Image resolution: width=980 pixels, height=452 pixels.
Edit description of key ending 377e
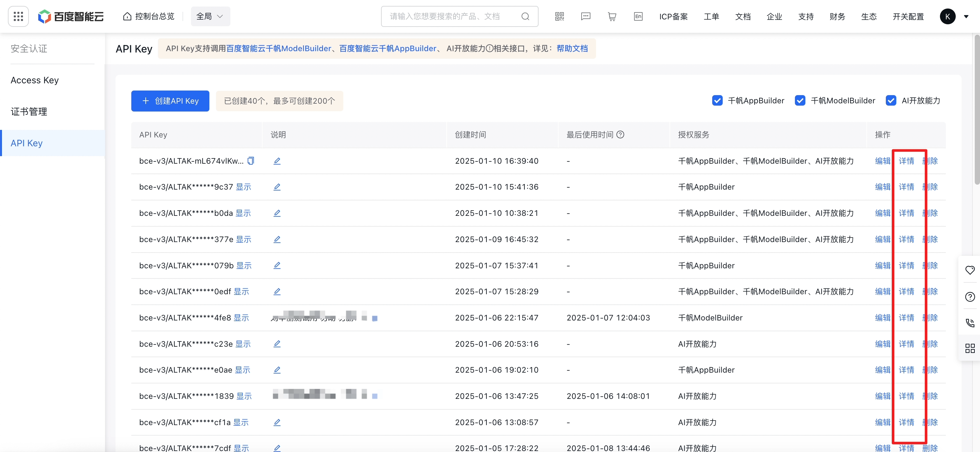tap(277, 239)
